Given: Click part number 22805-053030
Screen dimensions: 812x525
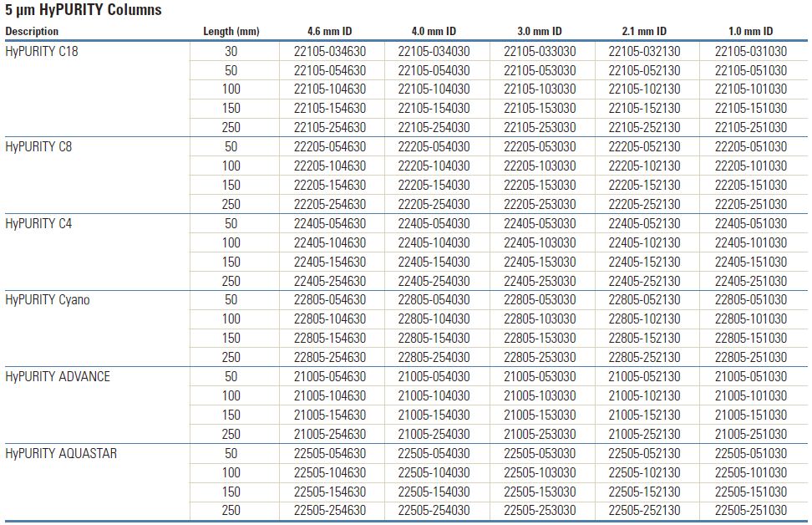Looking at the screenshot, I should click(540, 300).
